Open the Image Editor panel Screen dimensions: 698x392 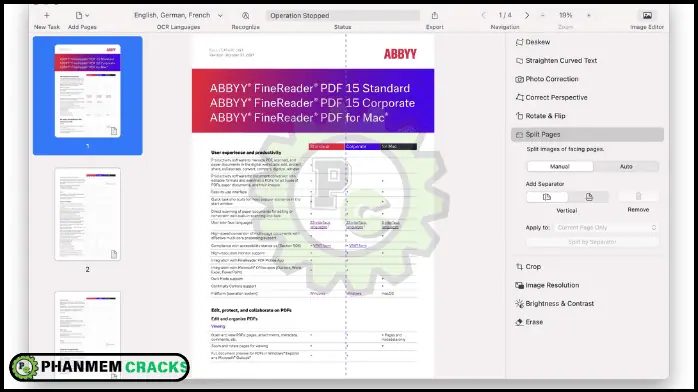(x=647, y=15)
